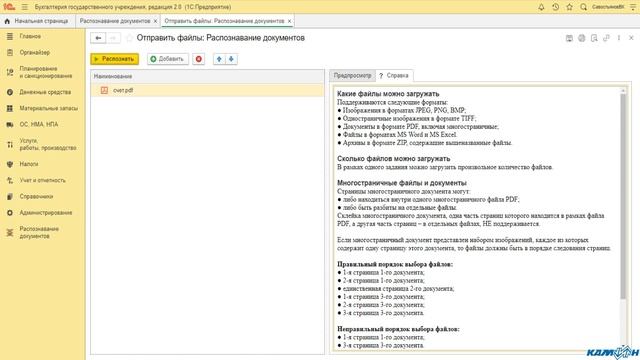Click the link icon in form header

pos(607,38)
